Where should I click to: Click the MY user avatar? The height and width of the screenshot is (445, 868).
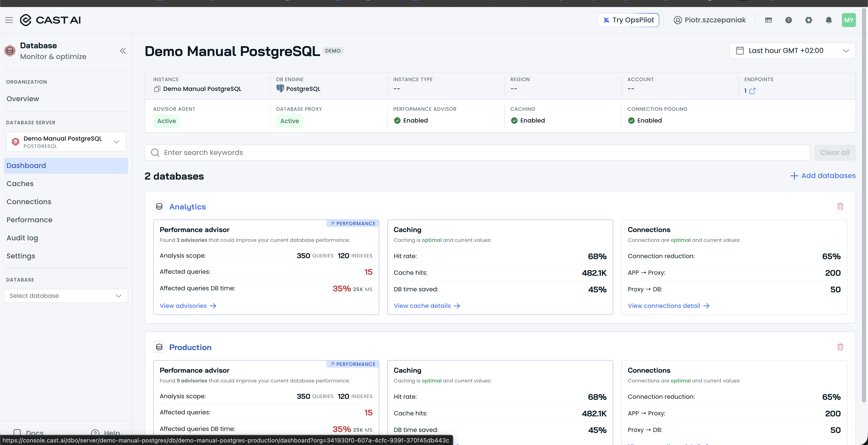(x=849, y=20)
